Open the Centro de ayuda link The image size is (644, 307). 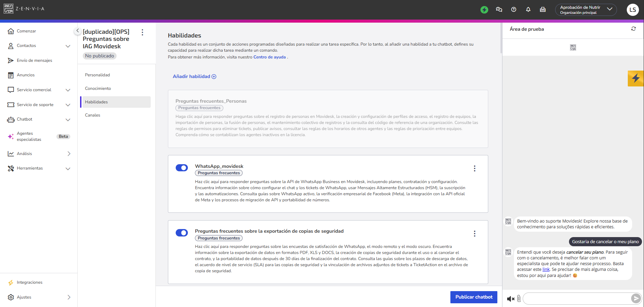click(x=270, y=57)
